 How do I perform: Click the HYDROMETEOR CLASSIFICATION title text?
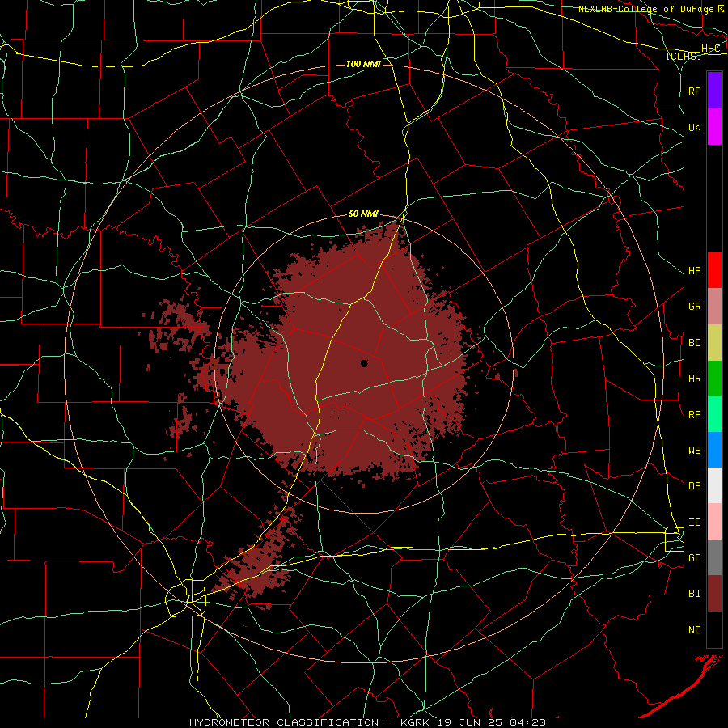pos(284,722)
